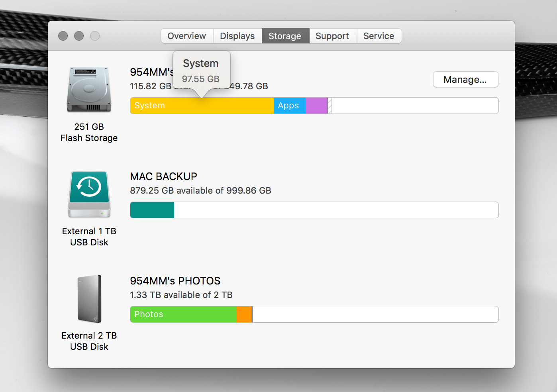Viewport: 557px width, 392px height.
Task: Click the 954MM's PHOTOS drive name
Action: tap(175, 280)
